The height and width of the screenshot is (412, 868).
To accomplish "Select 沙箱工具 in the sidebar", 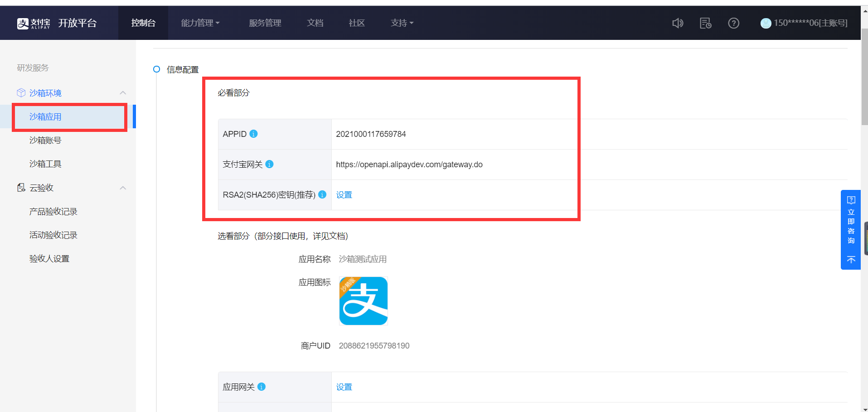I will coord(45,164).
